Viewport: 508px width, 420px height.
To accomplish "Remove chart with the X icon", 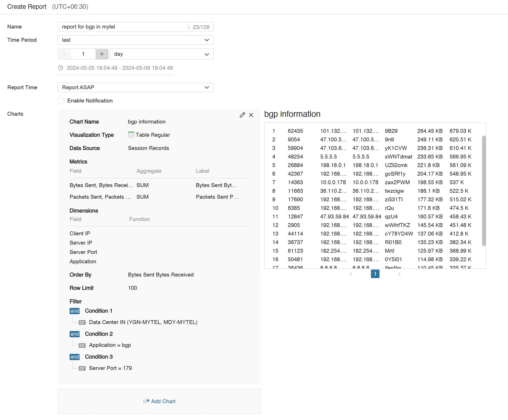I will coord(251,115).
